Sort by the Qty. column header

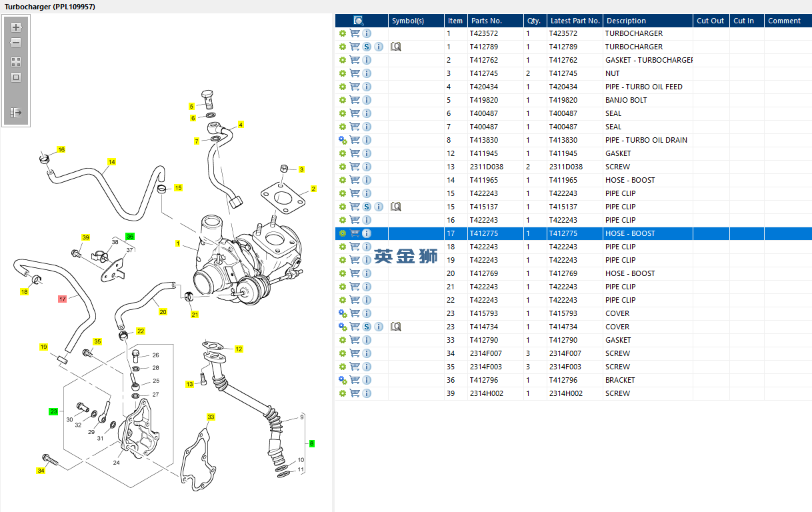point(535,21)
